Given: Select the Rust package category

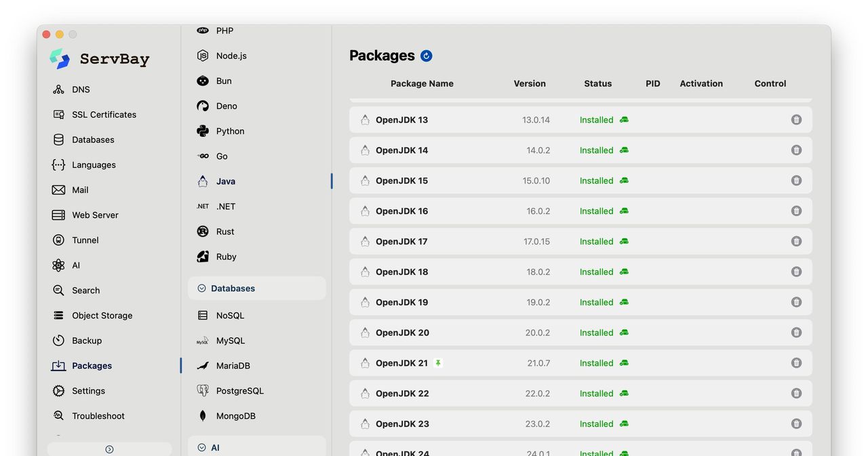Looking at the screenshot, I should point(225,232).
